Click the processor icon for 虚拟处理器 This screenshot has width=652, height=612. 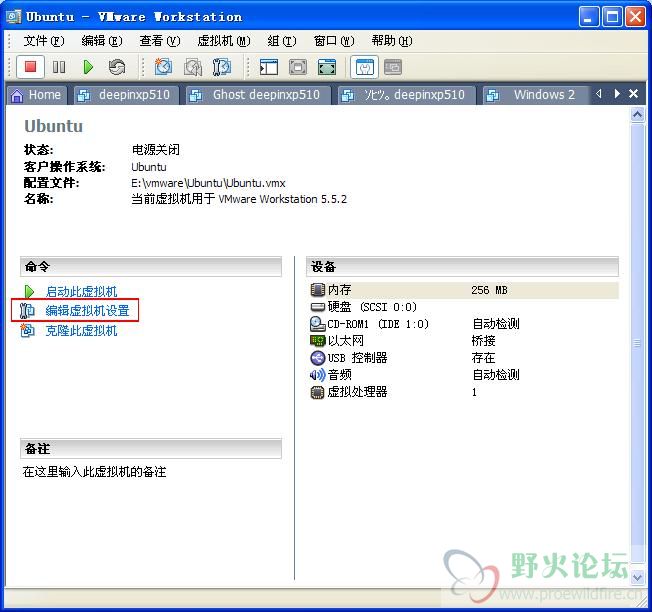318,392
